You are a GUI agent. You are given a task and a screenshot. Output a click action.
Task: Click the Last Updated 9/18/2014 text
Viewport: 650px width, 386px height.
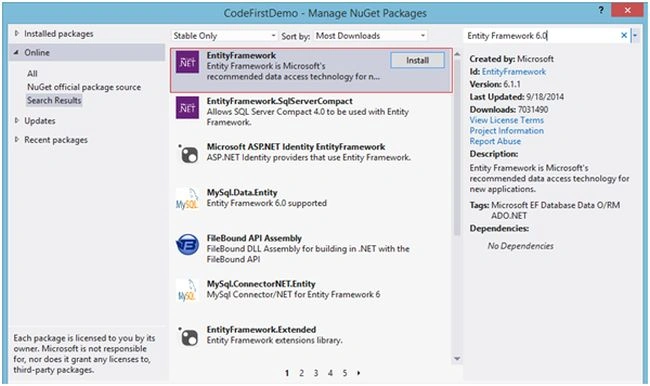tap(517, 97)
